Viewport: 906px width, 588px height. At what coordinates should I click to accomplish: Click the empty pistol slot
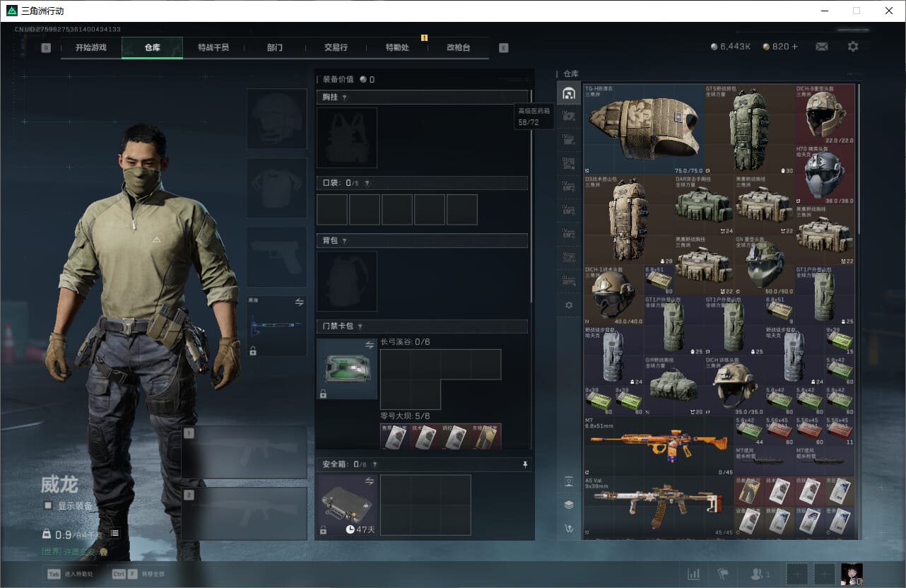276,257
